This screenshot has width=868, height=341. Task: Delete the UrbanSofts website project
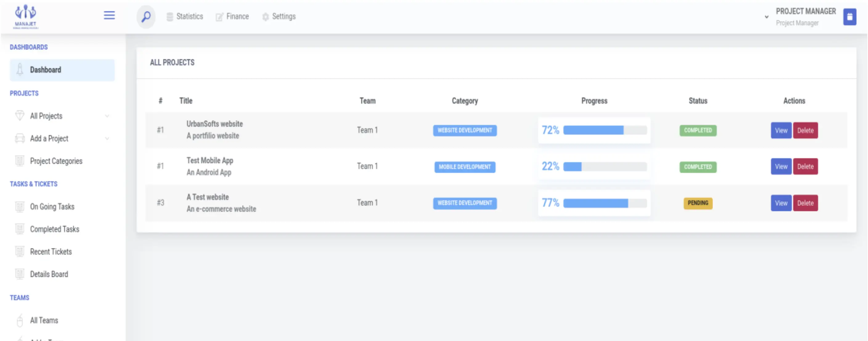pos(805,130)
